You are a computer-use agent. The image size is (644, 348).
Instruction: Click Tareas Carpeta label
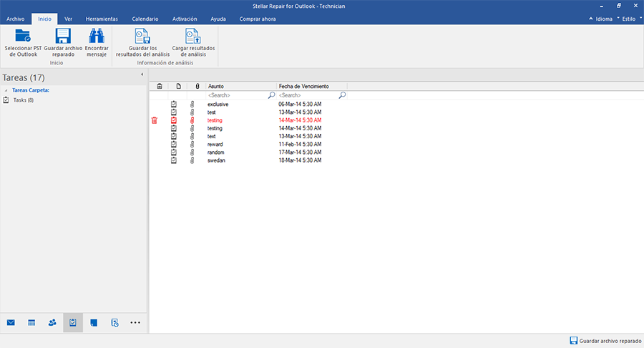pyautogui.click(x=31, y=90)
